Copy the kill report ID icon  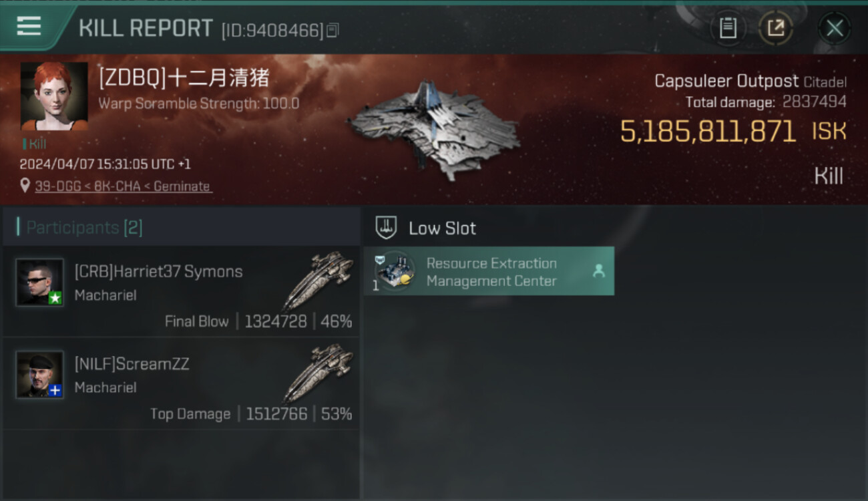click(333, 30)
